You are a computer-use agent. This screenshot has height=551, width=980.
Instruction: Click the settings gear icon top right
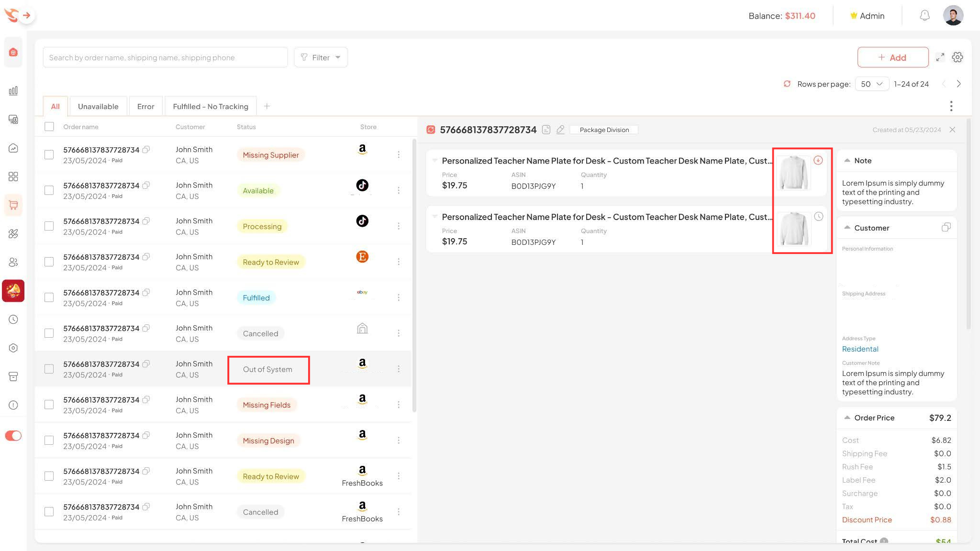coord(958,57)
